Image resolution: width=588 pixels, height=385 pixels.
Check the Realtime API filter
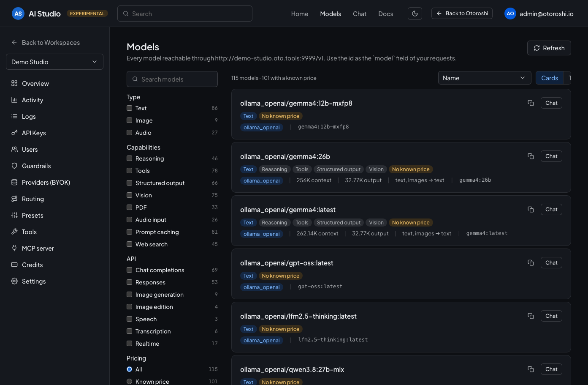pyautogui.click(x=130, y=343)
